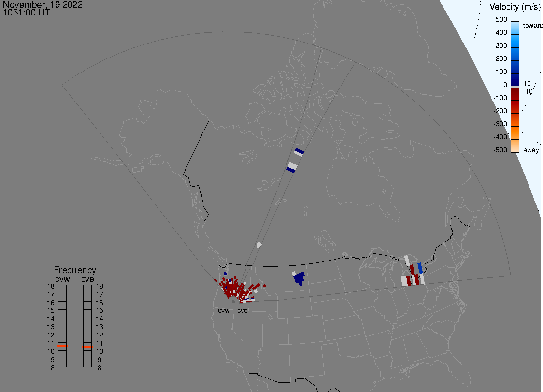Screen dimensions: 543x392
Task: Click the gray radar site dot above the cvw and cve labels
Action: [233, 301]
